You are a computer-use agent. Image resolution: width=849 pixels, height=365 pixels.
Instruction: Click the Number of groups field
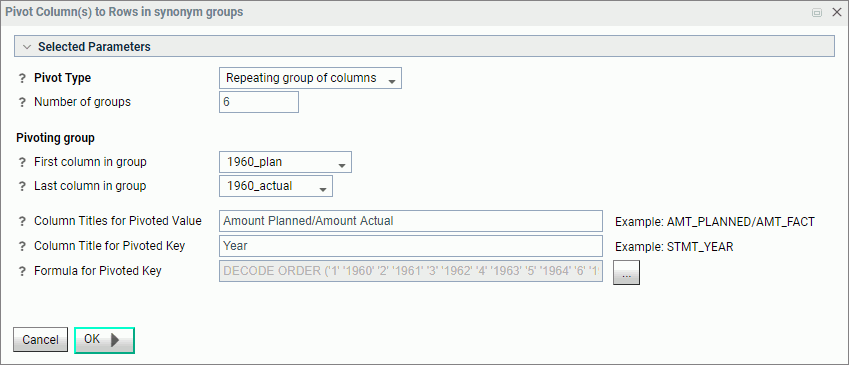[259, 102]
